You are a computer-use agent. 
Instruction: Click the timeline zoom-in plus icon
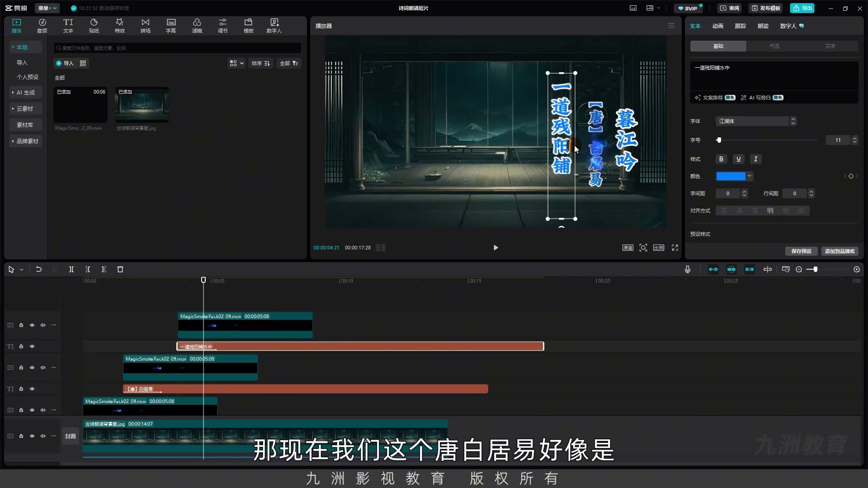tap(857, 269)
